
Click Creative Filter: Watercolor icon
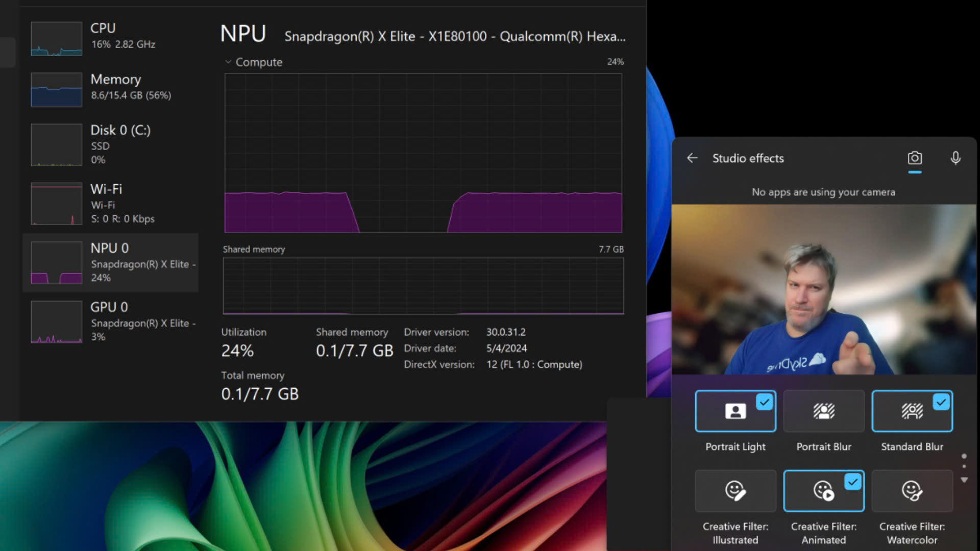pyautogui.click(x=912, y=491)
